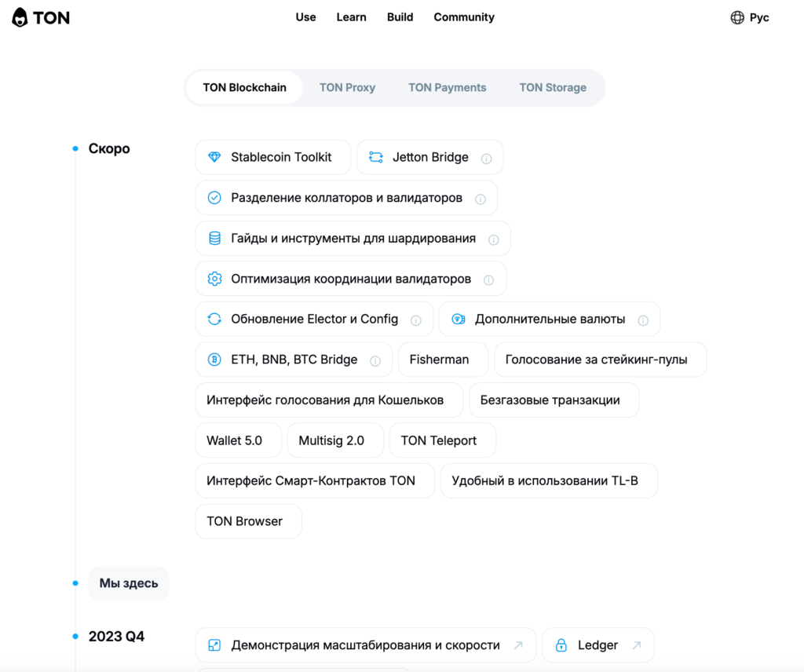Viewport: 804px width, 672px height.
Task: Open info on ETH, BNB, BTC Bridge
Action: [375, 360]
